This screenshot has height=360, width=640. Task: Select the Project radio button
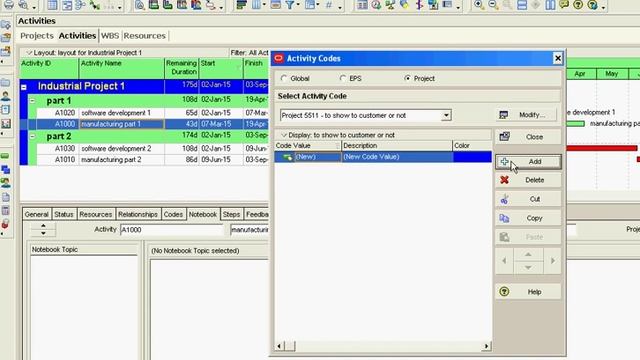pyautogui.click(x=407, y=78)
